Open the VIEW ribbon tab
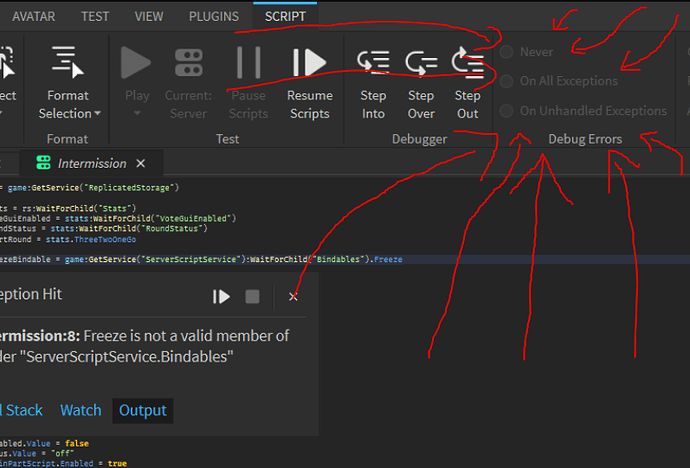Image resolution: width=690 pixels, height=468 pixels. click(149, 16)
